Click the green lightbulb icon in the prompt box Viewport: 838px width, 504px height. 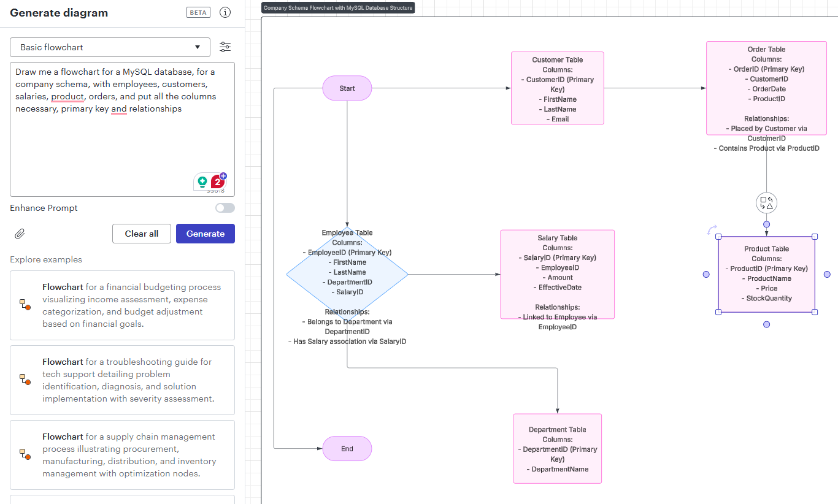(x=202, y=181)
